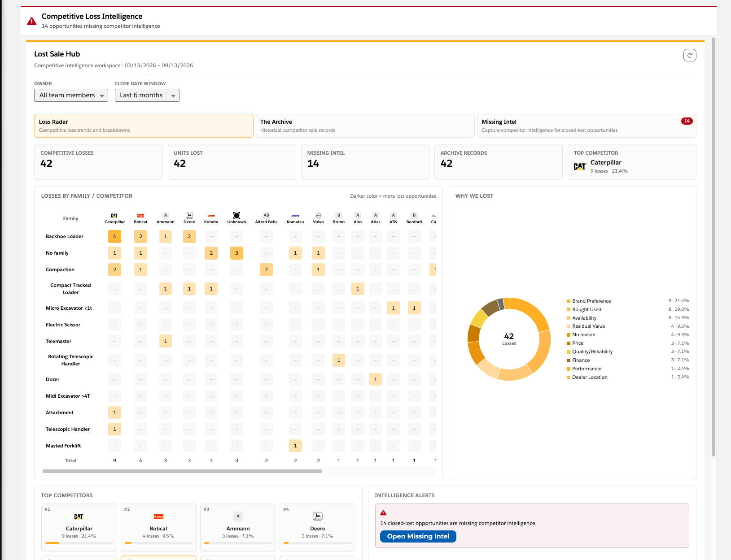
Task: Click the red 14 badge on Missing Intel
Action: [687, 121]
